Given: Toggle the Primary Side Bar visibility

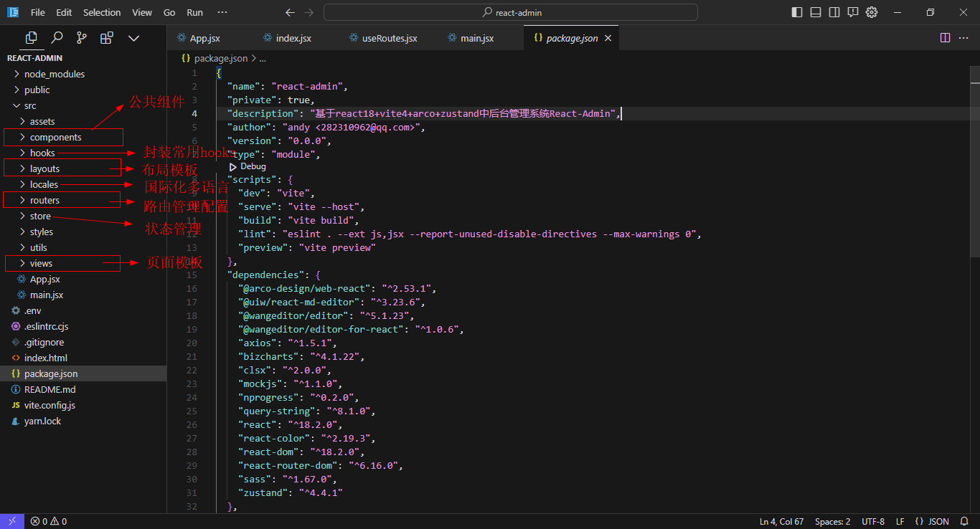Looking at the screenshot, I should coord(797,12).
